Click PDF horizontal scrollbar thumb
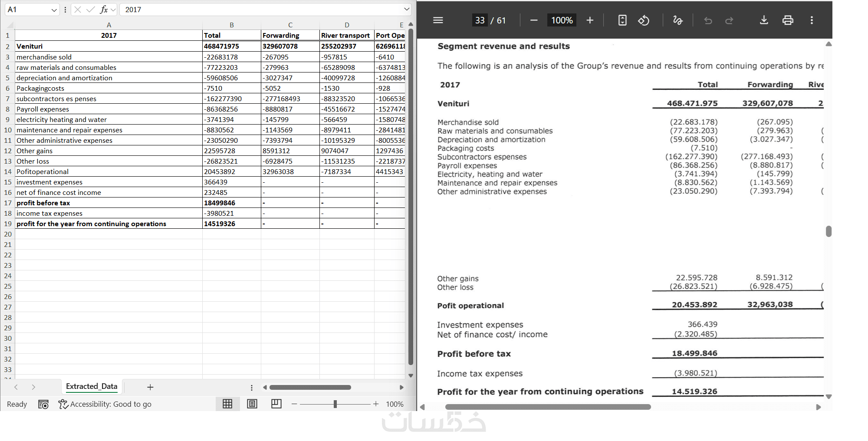The image size is (868, 441). pyautogui.click(x=548, y=407)
